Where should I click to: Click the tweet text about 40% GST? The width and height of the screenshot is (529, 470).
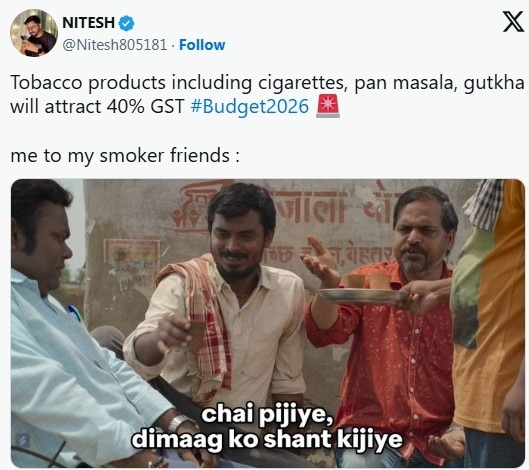point(267,94)
